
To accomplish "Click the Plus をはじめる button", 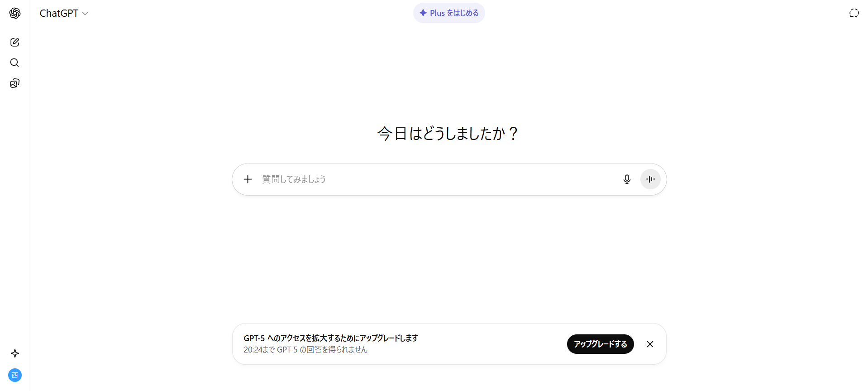I will (x=449, y=13).
